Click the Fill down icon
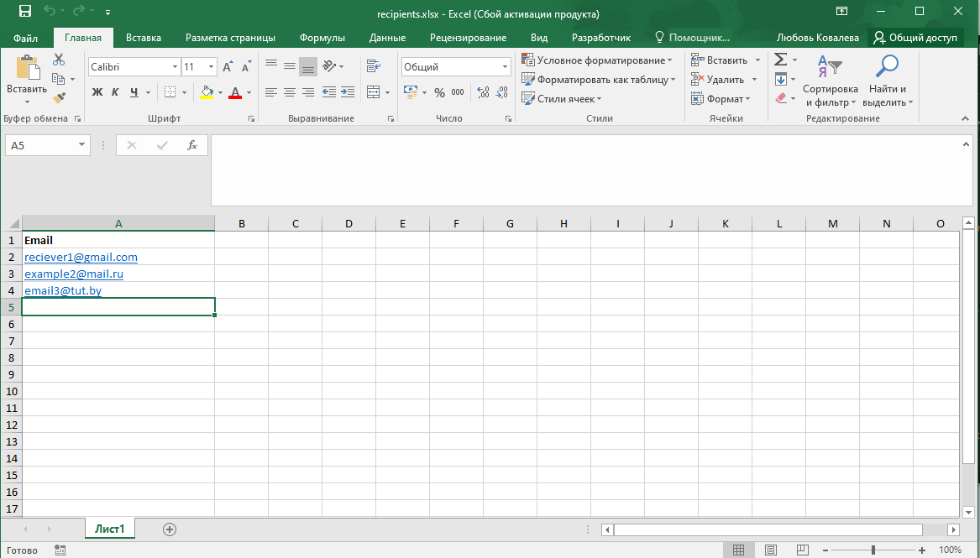Image resolution: width=980 pixels, height=558 pixels. tap(781, 79)
